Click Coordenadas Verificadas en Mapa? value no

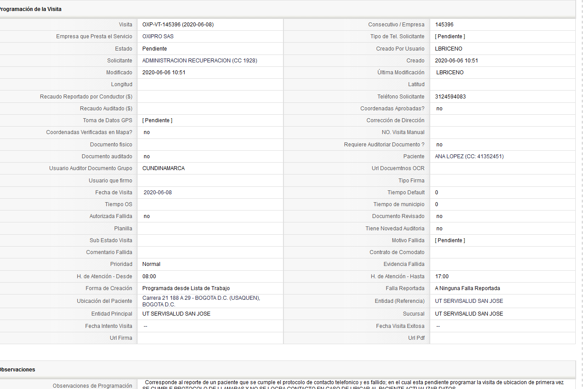tap(147, 132)
